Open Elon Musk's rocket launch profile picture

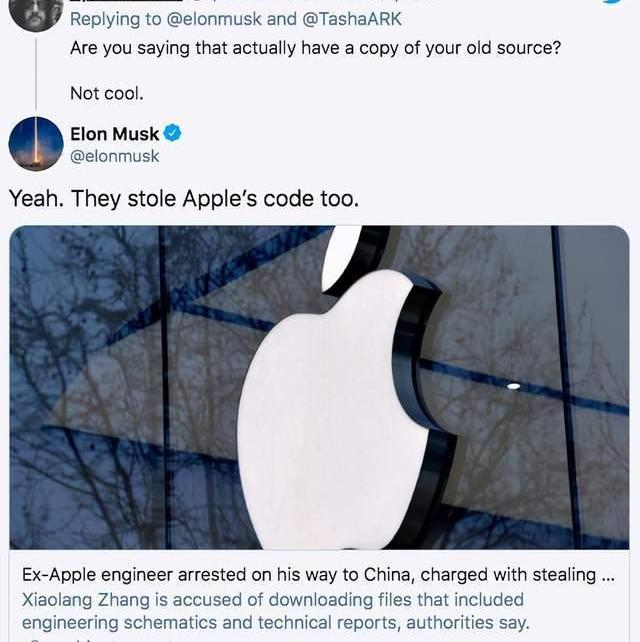tap(36, 144)
